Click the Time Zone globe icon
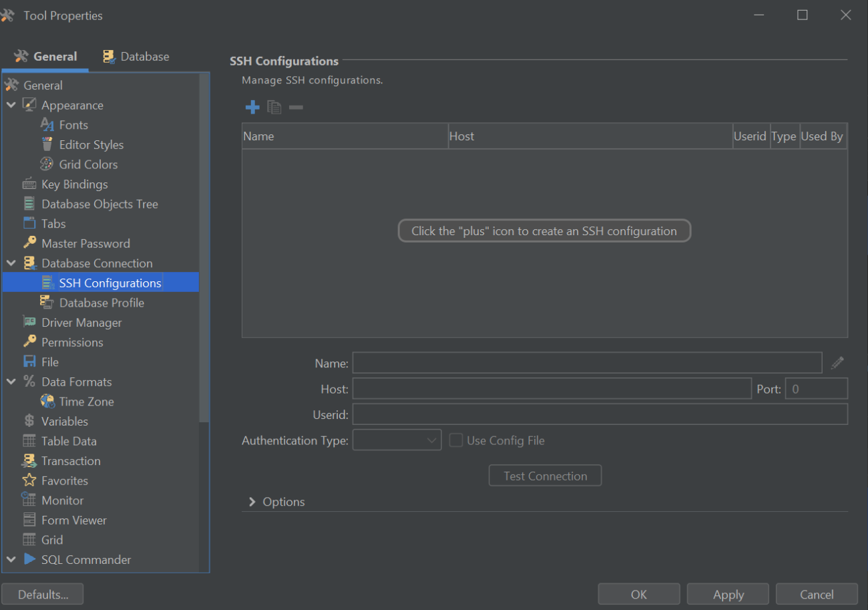 point(47,401)
